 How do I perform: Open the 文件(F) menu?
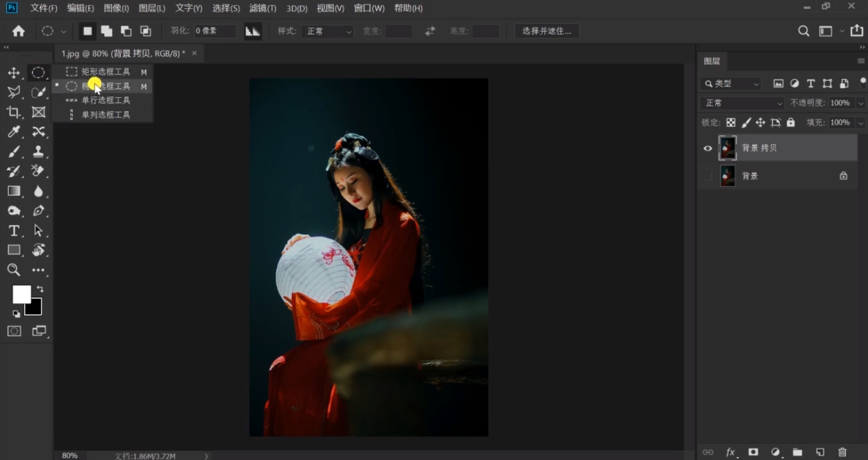point(44,8)
